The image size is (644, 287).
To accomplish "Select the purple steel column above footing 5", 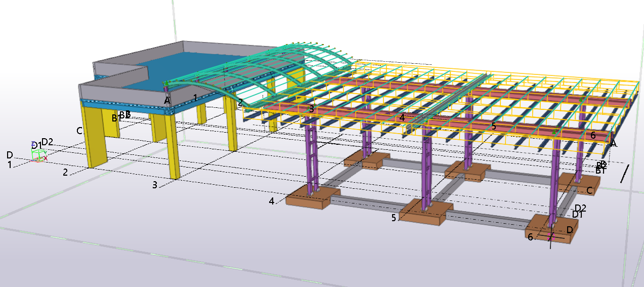I will click(x=426, y=167).
